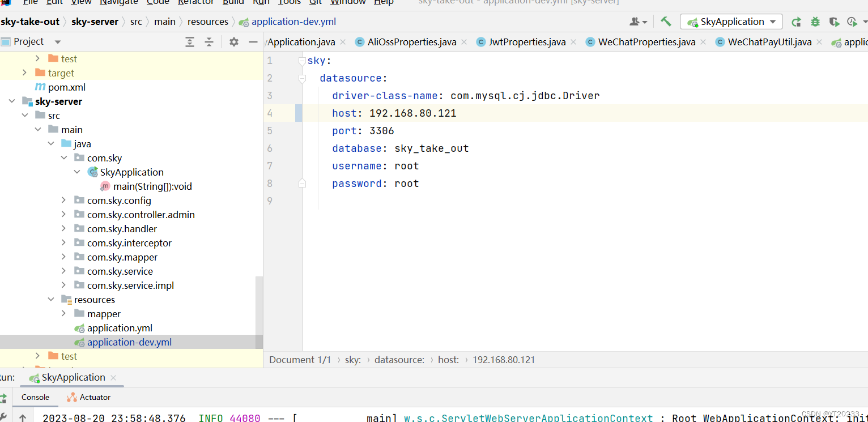Expand the mapper folder under resources
Viewport: 868px width, 422px height.
click(63, 314)
